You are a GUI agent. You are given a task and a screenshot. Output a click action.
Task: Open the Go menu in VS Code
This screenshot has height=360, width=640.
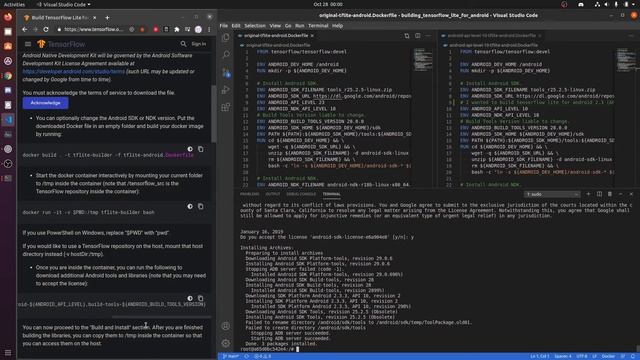288,26
